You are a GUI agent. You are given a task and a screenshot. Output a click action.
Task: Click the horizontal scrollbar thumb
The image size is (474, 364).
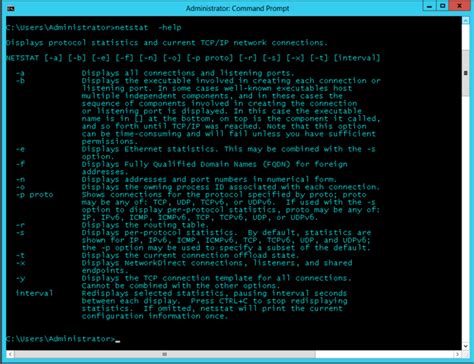(x=165, y=354)
